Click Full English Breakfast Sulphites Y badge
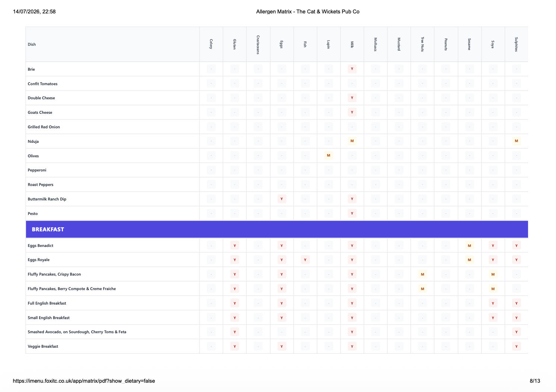 (516, 303)
